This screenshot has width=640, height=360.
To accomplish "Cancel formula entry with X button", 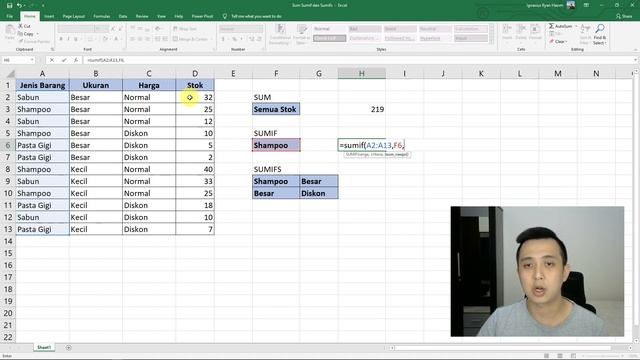I will [x=52, y=60].
